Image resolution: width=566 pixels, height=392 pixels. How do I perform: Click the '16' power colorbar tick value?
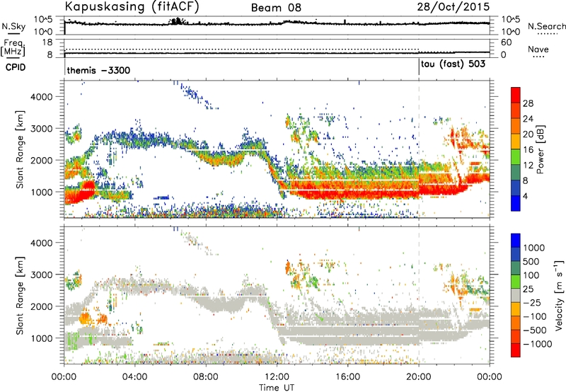[x=528, y=150]
